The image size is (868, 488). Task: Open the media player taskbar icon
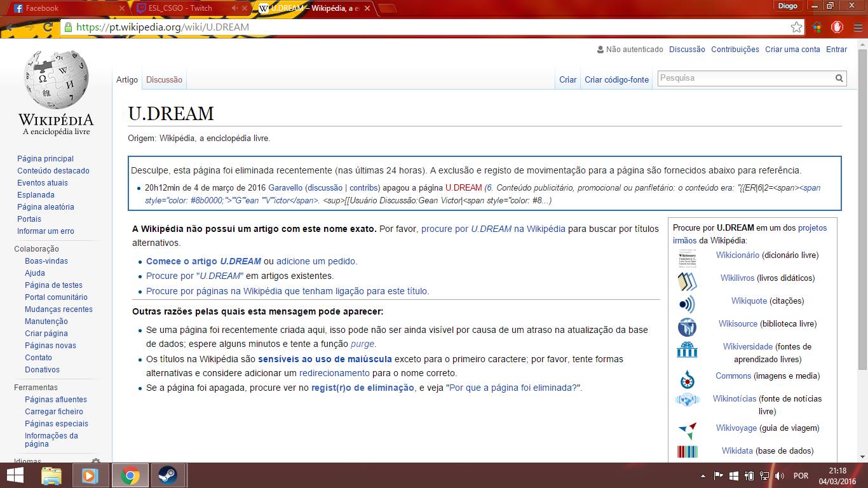point(90,475)
